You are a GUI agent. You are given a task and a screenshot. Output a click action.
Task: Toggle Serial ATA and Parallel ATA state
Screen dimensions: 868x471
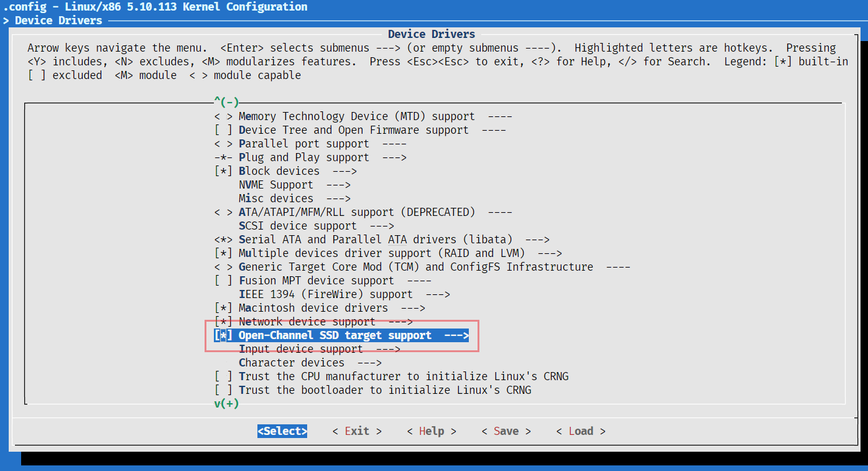tap(223, 240)
